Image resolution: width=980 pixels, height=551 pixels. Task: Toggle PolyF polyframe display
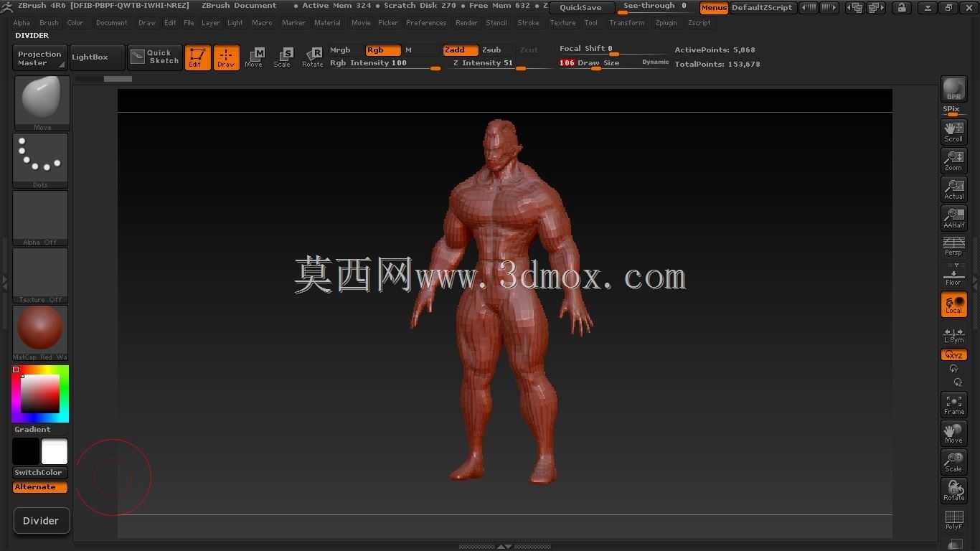[x=953, y=519]
